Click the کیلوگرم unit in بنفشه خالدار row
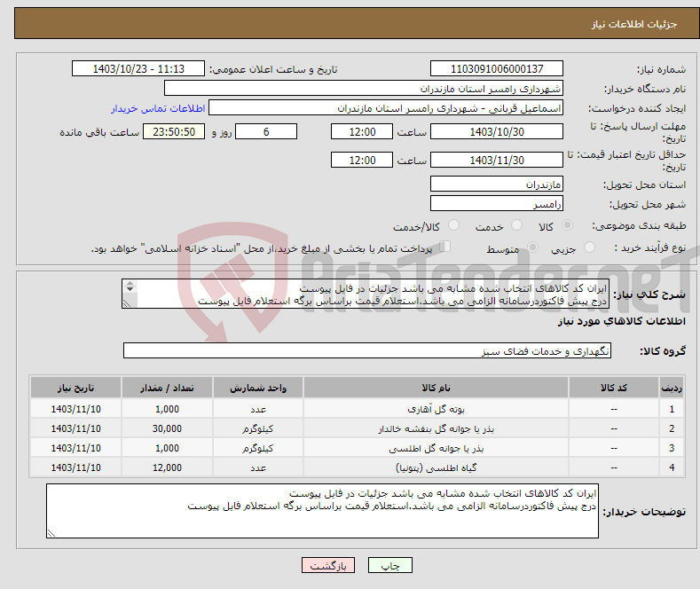The width and height of the screenshot is (700, 589). point(258,428)
